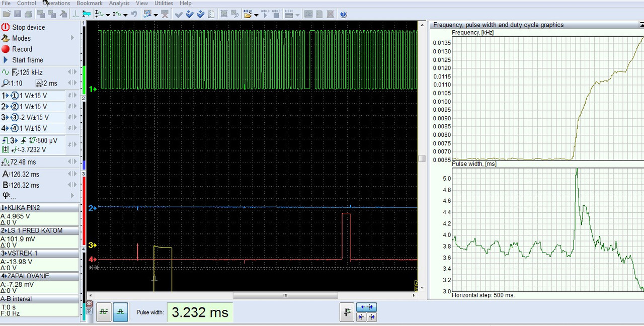644x326 pixels.
Task: Close the bottom pulse width panel
Action: click(89, 304)
